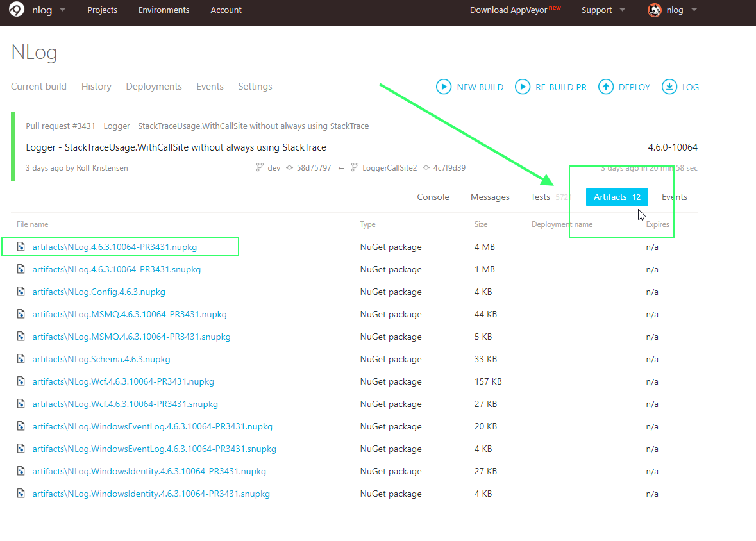Click the AppVeyor logo icon
The image size is (756, 541).
click(x=17, y=10)
